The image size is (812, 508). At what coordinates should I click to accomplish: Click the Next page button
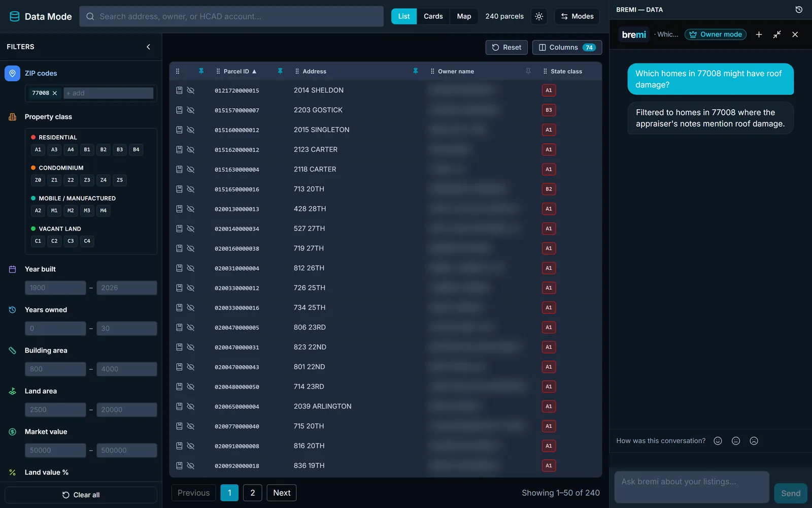click(282, 493)
